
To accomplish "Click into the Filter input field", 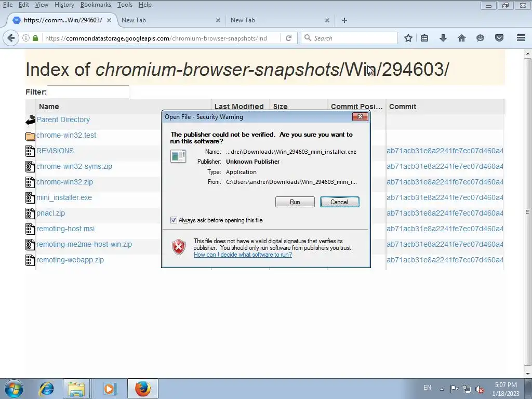I will pyautogui.click(x=88, y=92).
